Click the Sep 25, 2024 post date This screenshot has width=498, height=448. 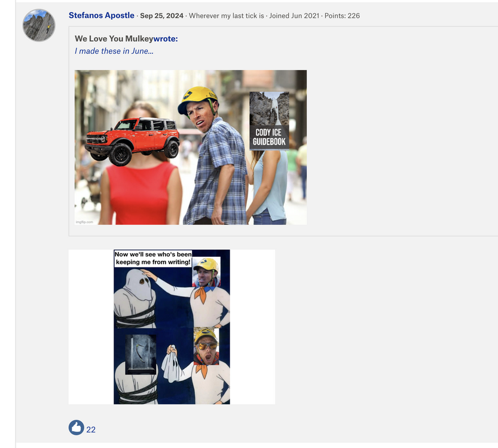(161, 16)
